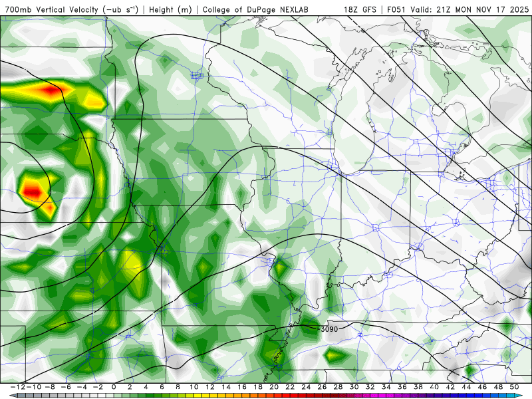Click the '-8' color bar tick label
This screenshot has height=399, width=532.
(50, 387)
